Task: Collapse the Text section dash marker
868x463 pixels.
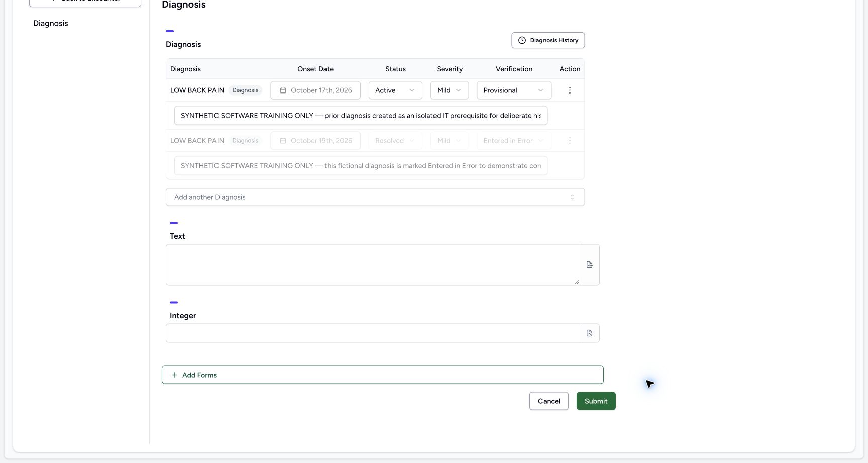Action: pyautogui.click(x=174, y=223)
